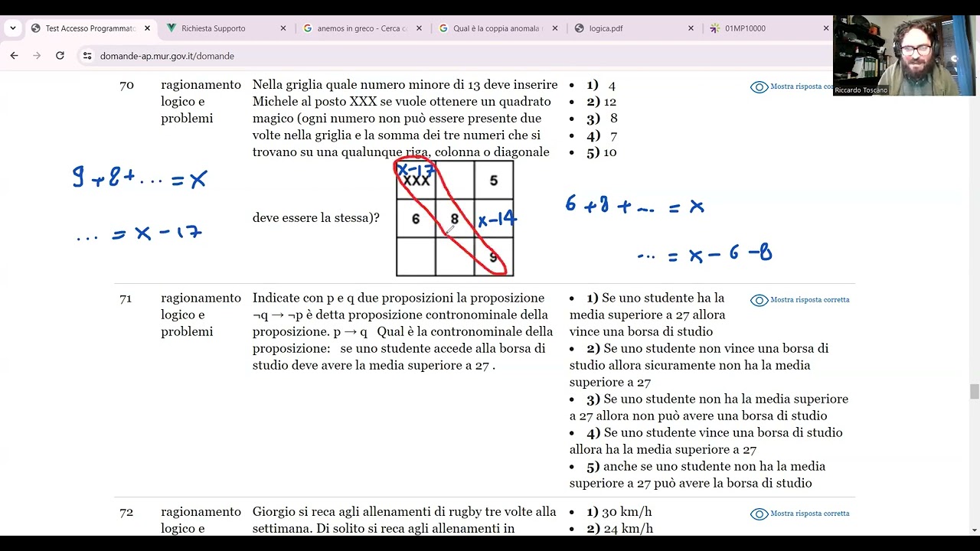The width and height of the screenshot is (980, 551).
Task: Click question number 71
Action: (126, 298)
